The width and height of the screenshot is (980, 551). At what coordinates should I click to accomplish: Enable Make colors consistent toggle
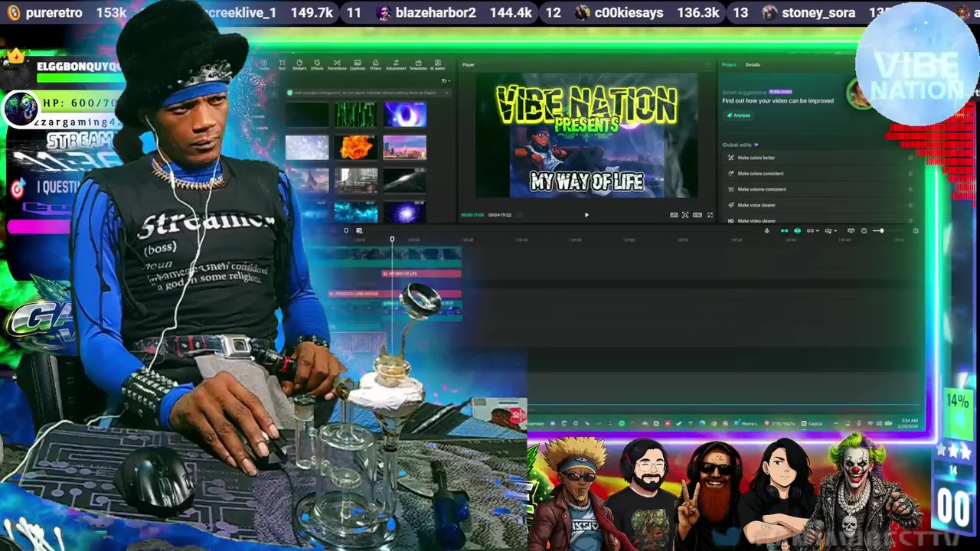pos(910,174)
